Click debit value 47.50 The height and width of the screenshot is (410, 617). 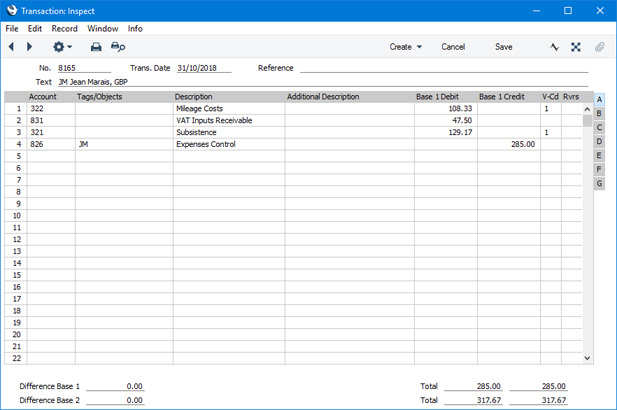[x=462, y=120]
